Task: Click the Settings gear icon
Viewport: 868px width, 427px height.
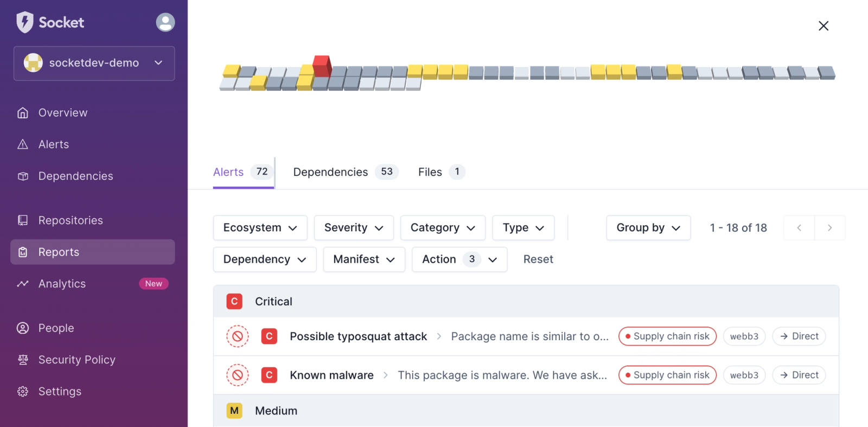Action: click(23, 392)
